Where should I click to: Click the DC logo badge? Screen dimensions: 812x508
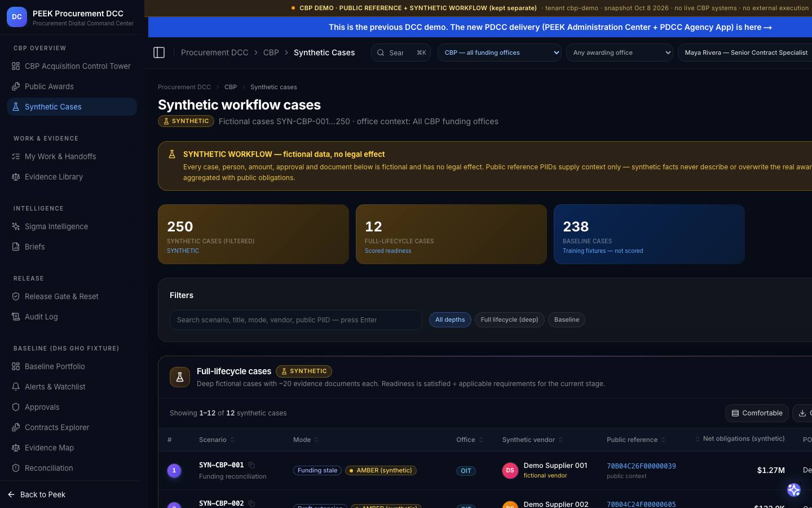(x=17, y=17)
